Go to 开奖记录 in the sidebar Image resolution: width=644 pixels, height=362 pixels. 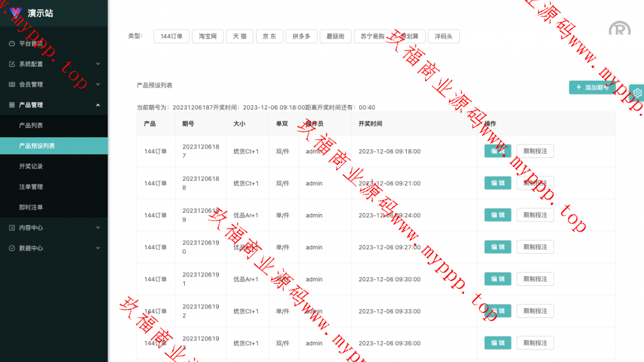pos(31,166)
